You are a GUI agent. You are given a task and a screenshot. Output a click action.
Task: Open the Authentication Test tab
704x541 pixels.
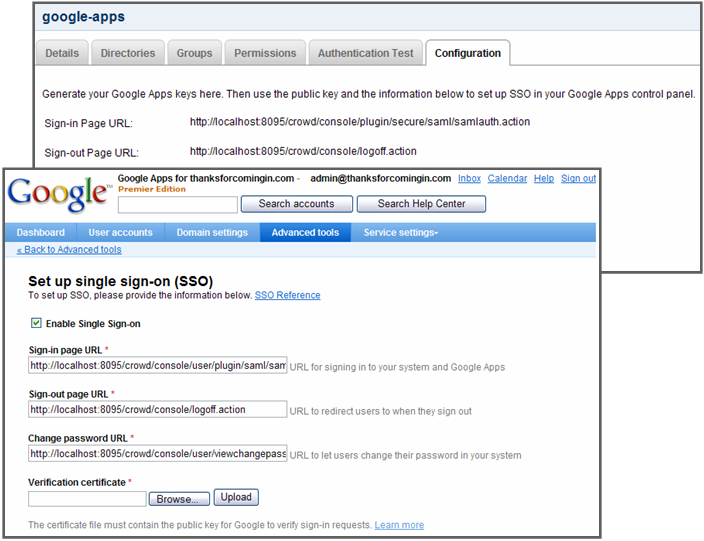point(365,53)
